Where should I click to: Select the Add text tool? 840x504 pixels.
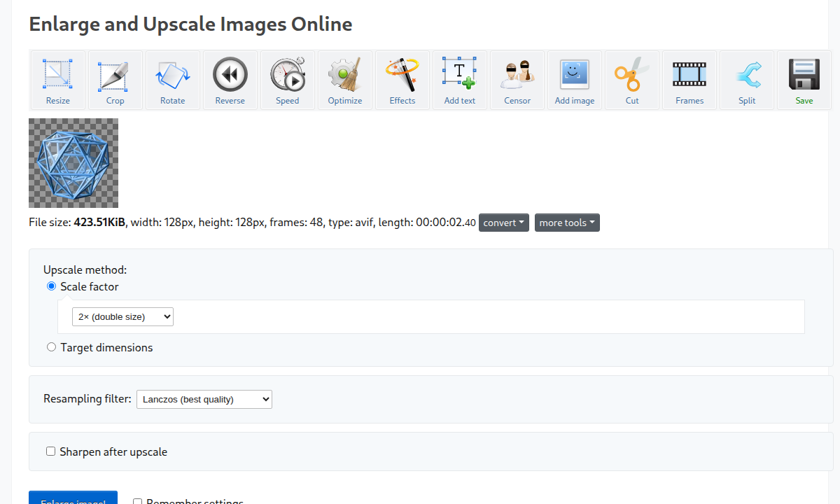pos(459,80)
